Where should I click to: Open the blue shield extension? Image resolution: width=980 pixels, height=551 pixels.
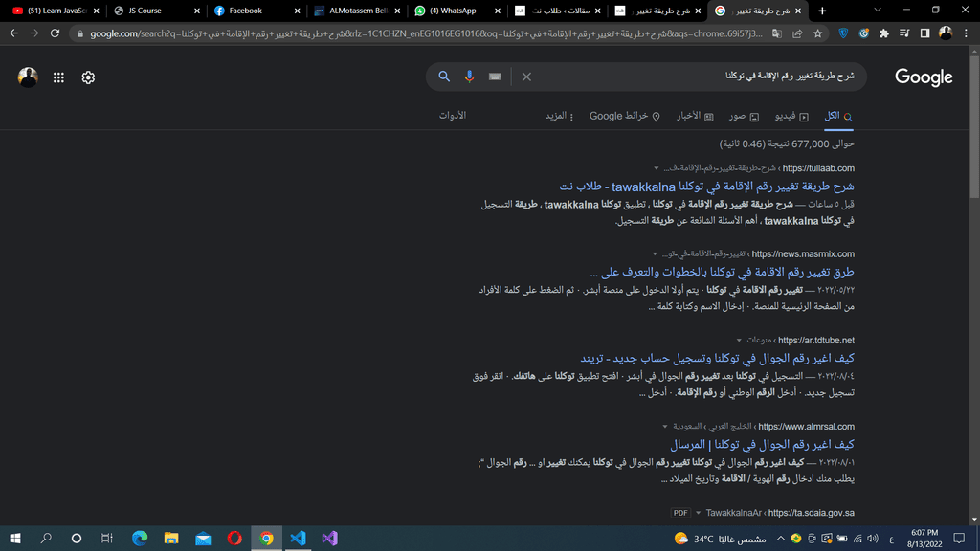coord(844,33)
